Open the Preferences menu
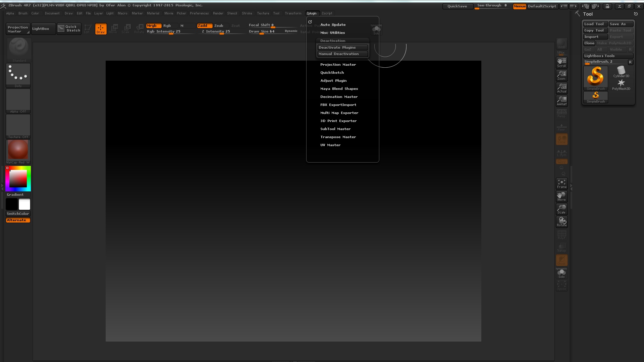 click(199, 13)
